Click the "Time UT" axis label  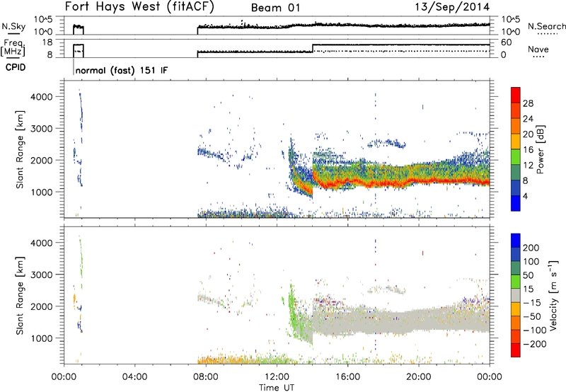[277, 388]
